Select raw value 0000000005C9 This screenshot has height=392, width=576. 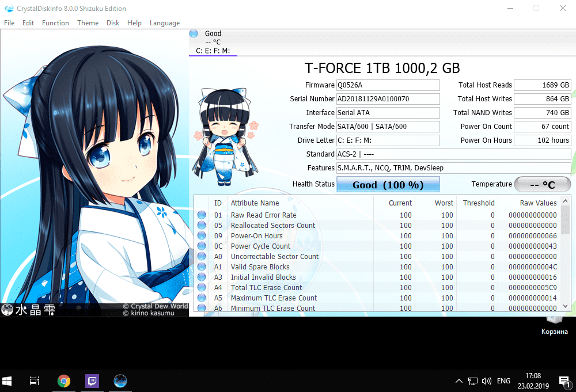(533, 288)
